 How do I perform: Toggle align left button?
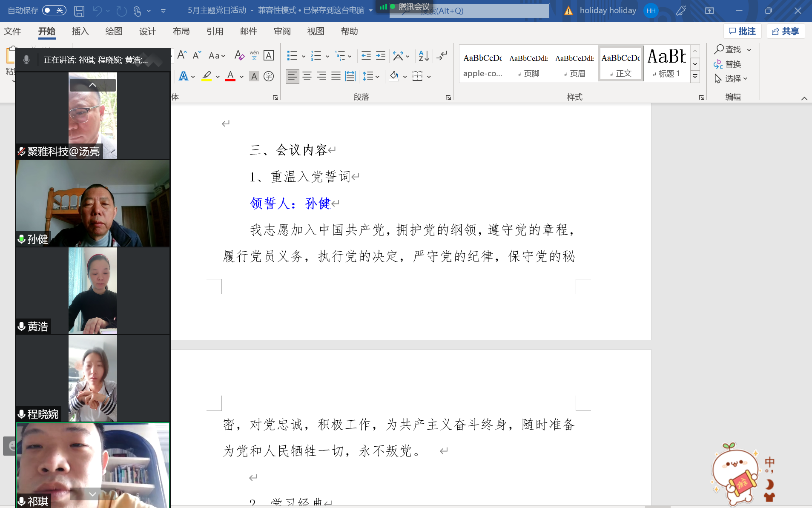(292, 76)
